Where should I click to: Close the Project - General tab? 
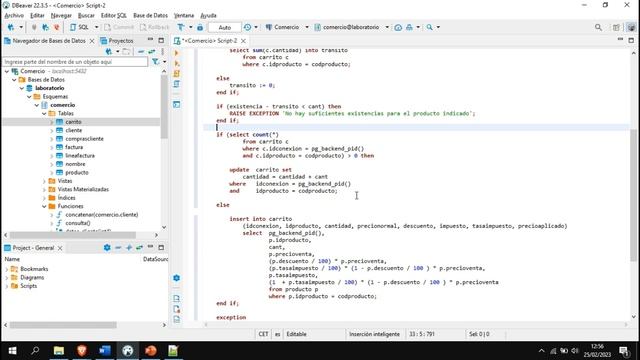[x=60, y=248]
